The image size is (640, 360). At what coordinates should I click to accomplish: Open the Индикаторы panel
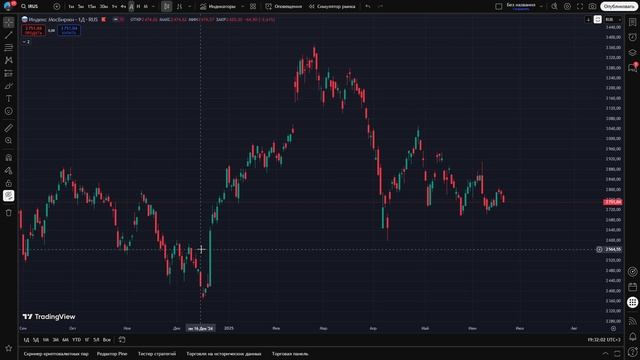[x=218, y=7]
